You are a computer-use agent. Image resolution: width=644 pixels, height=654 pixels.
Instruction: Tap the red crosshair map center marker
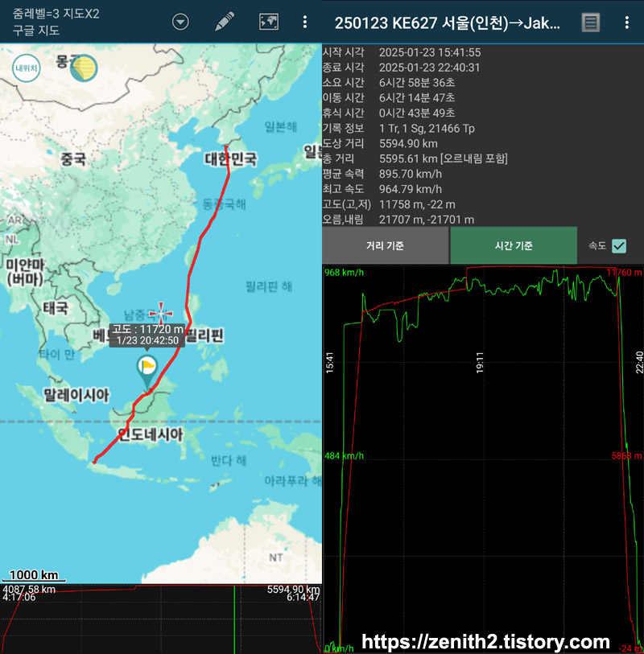[x=161, y=312]
